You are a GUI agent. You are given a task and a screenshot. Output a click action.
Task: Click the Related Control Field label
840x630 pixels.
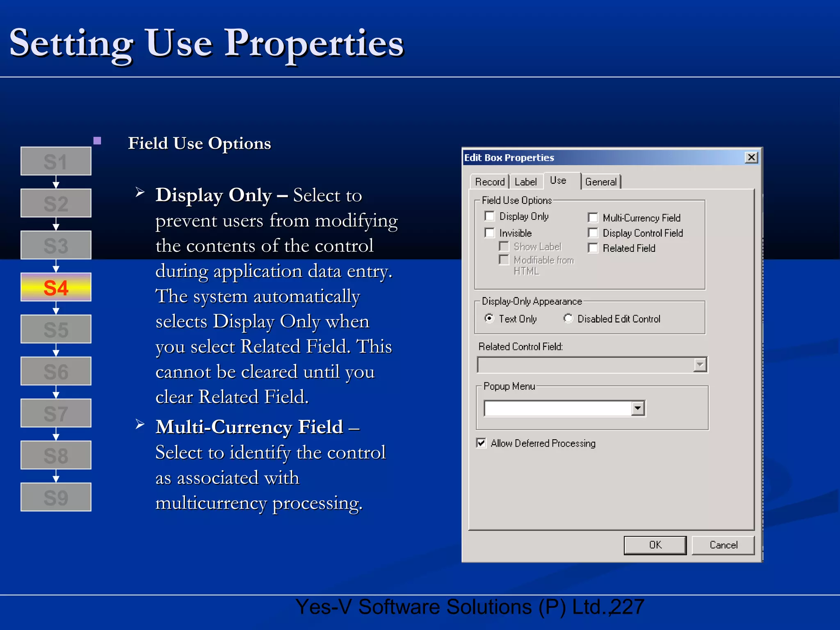(520, 347)
